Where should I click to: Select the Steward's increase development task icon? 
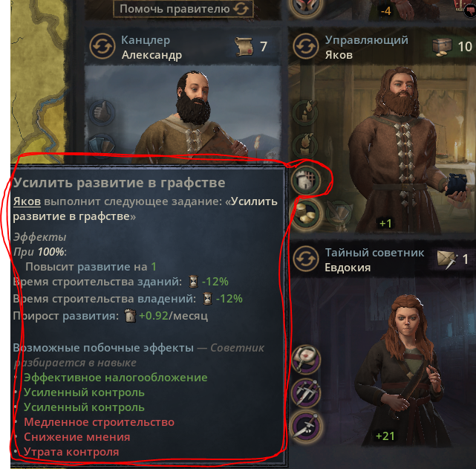click(306, 181)
